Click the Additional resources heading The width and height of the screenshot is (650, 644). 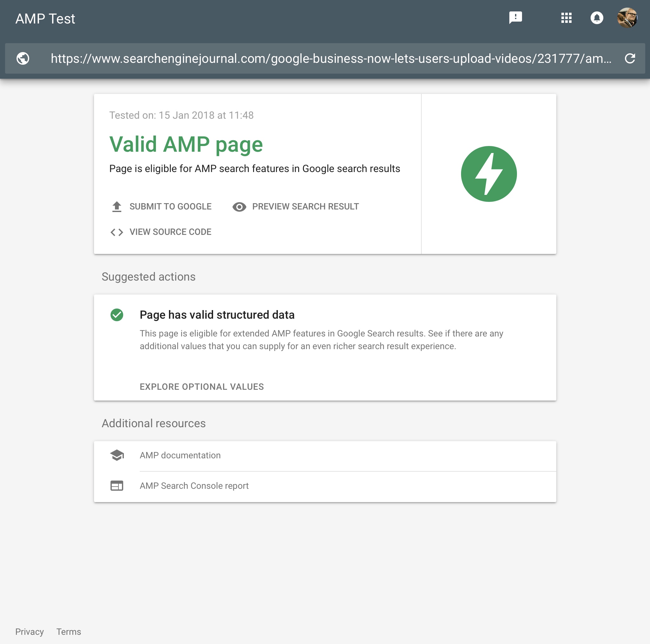[x=154, y=423]
